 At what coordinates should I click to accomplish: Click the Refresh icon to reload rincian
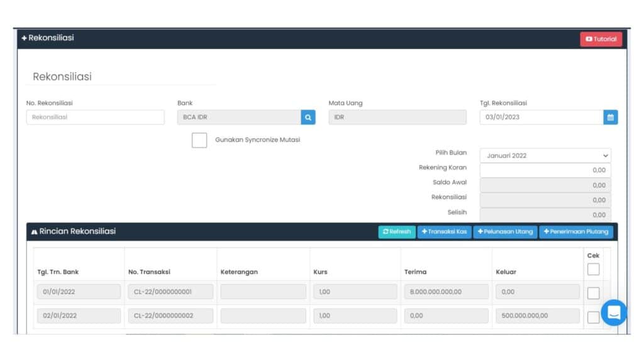click(x=387, y=231)
